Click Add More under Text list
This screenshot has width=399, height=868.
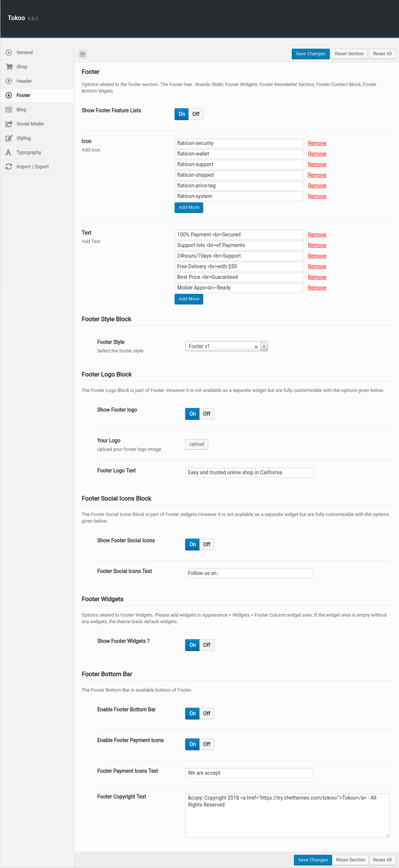point(189,299)
